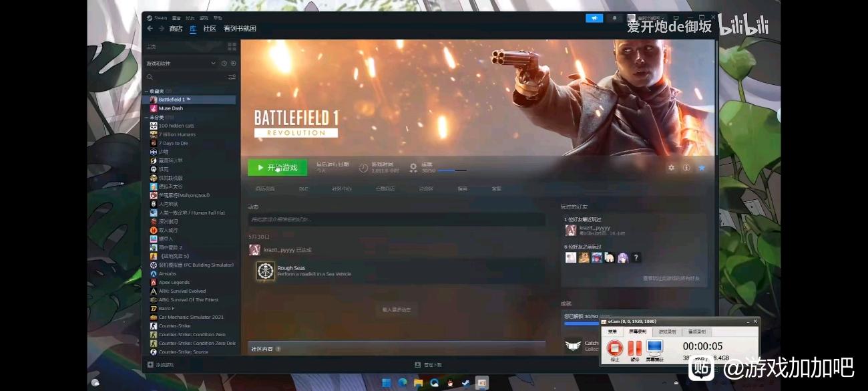Screen dimensions: 868x391
Task: Toggle the favorite star icon
Action: [702, 168]
